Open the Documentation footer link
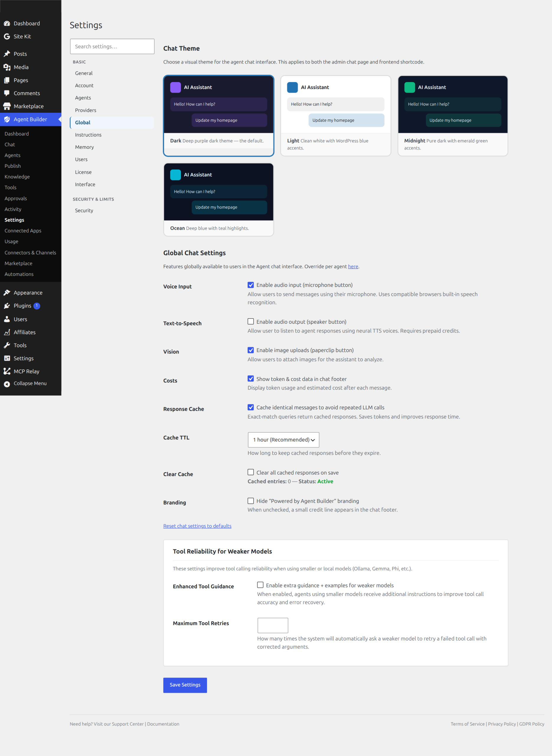 coord(163,724)
